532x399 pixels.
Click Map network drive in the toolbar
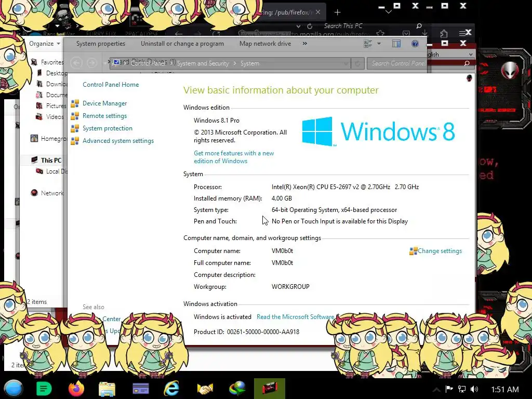[x=265, y=44]
